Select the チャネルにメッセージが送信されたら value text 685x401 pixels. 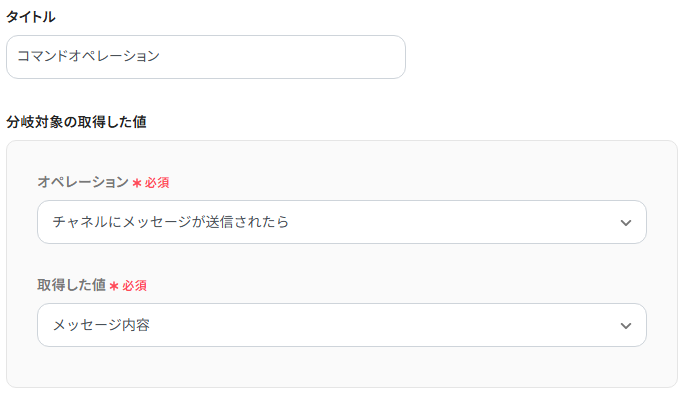(171, 222)
